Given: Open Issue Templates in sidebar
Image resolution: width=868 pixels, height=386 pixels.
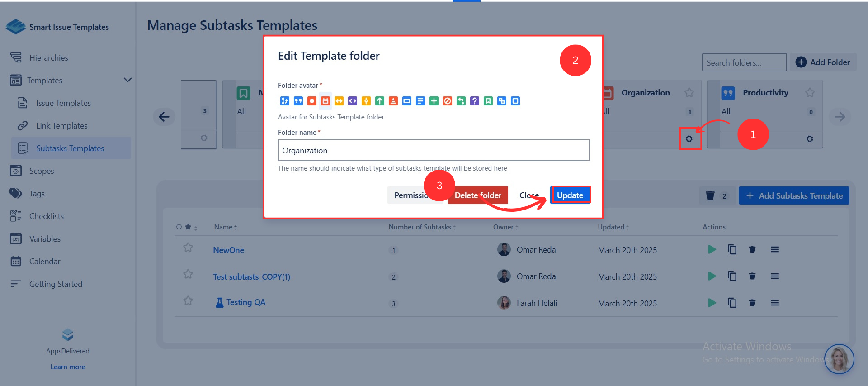Looking at the screenshot, I should [x=63, y=103].
